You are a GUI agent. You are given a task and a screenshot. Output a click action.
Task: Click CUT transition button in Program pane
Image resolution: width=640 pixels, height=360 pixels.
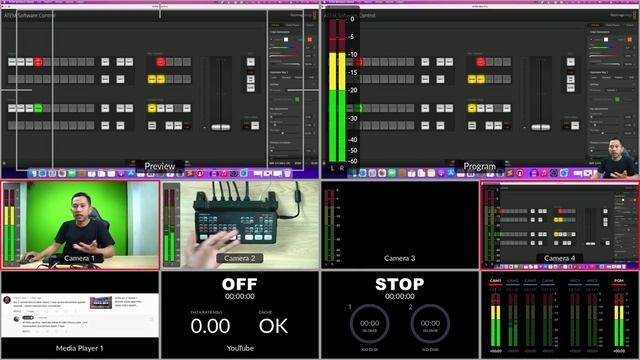pos(489,125)
